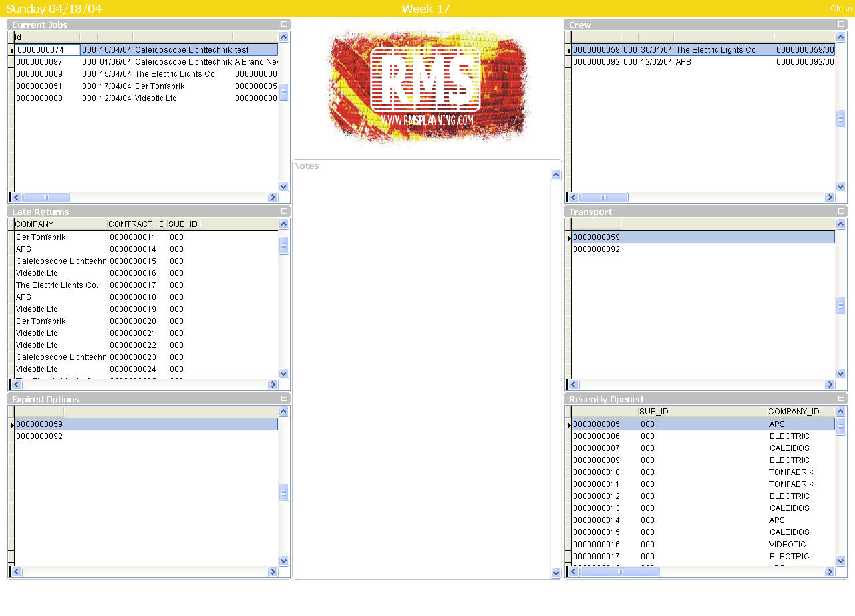
Task: Sort by CONTRACT_ID column in Late Returns
Action: [137, 224]
